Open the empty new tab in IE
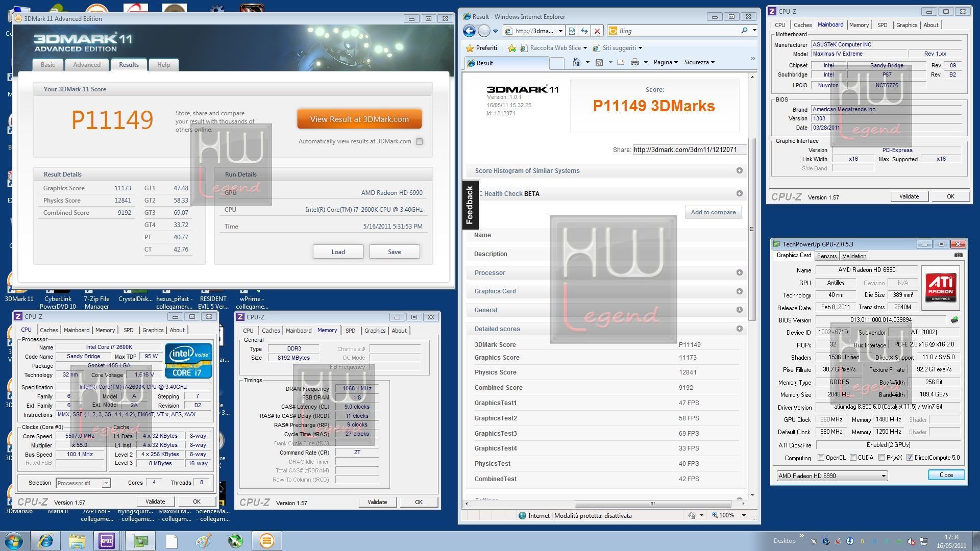Viewport: 980px width, 551px height. [557, 63]
